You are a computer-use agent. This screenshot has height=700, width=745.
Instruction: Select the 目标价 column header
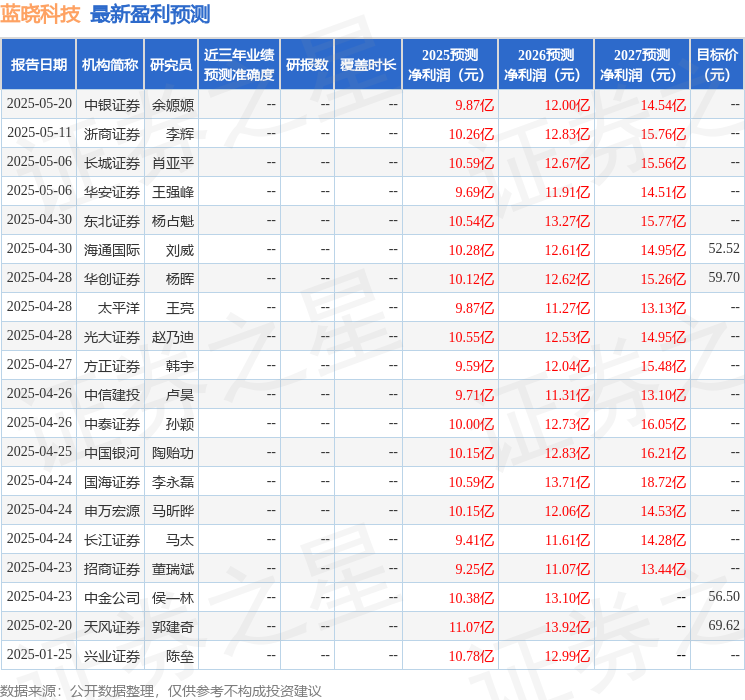click(x=717, y=64)
